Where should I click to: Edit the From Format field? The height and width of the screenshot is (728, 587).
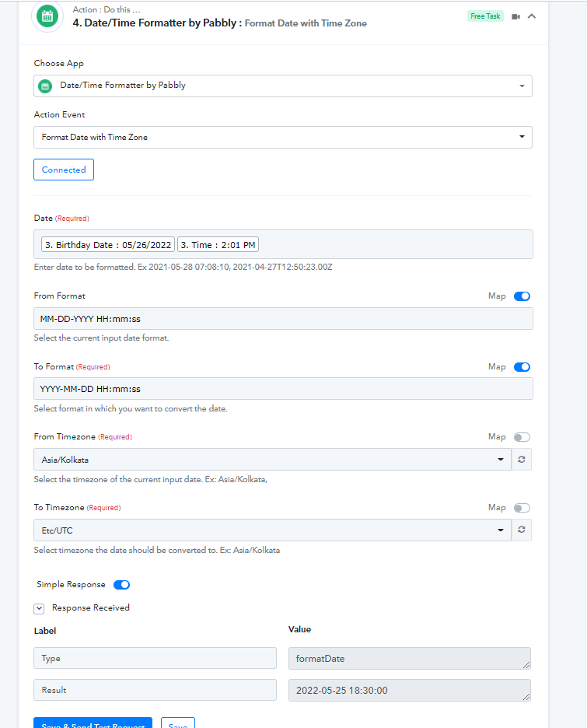click(283, 319)
